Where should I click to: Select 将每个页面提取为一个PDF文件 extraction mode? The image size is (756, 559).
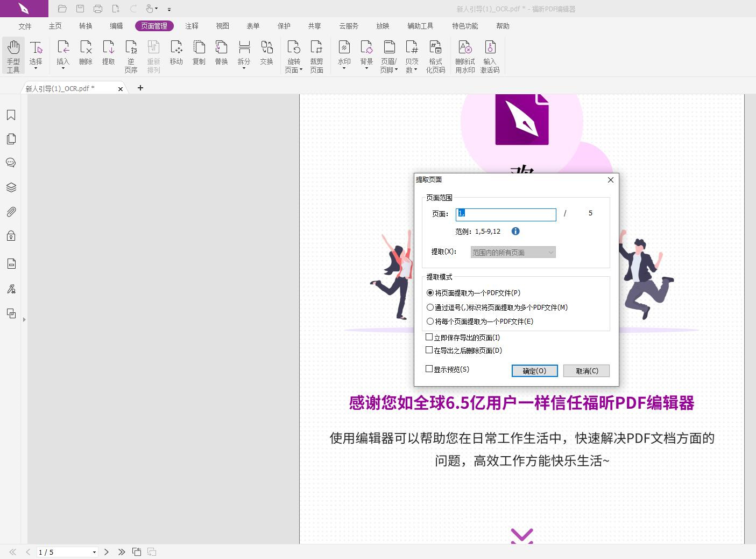pyautogui.click(x=430, y=321)
